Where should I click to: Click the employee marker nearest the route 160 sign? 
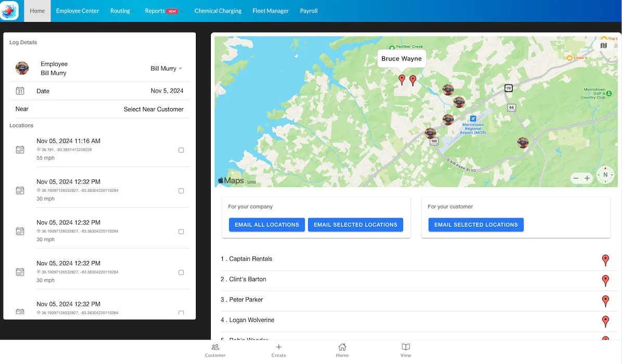click(x=430, y=133)
